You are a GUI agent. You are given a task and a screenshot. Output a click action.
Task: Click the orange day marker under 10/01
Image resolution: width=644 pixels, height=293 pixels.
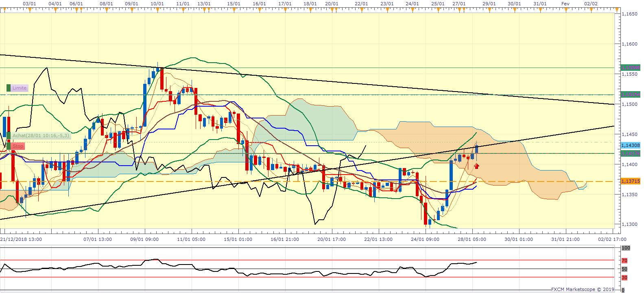(157, 10)
